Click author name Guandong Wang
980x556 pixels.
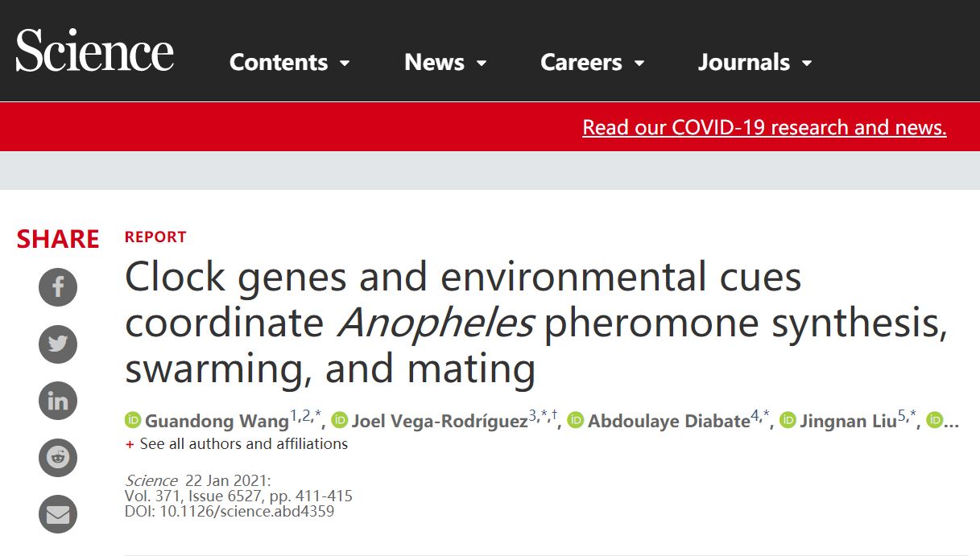tap(217, 421)
